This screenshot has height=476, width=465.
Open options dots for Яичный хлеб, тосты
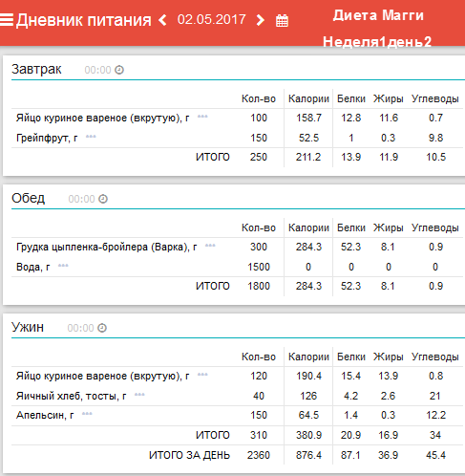139,395
